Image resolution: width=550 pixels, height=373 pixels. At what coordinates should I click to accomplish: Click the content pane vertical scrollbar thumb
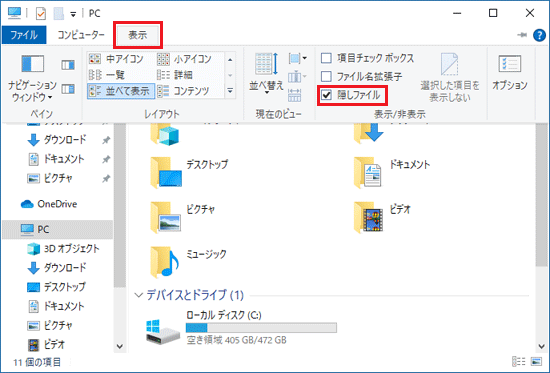[x=542, y=195]
